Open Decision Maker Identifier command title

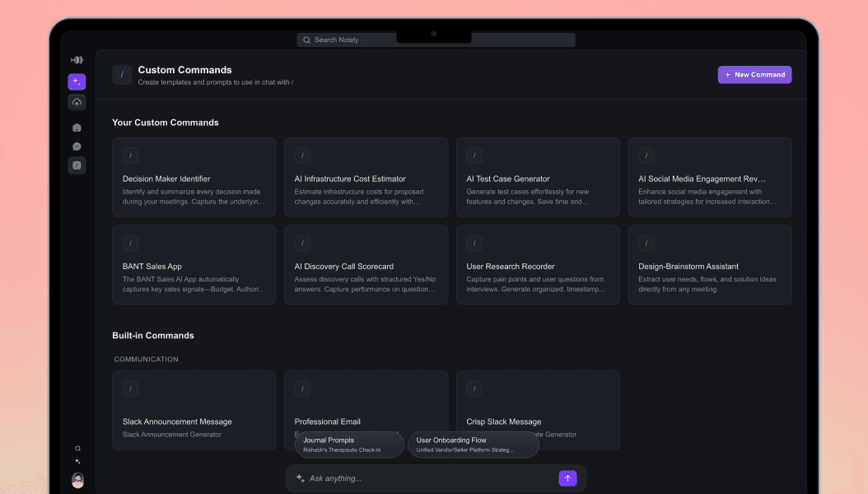(166, 179)
